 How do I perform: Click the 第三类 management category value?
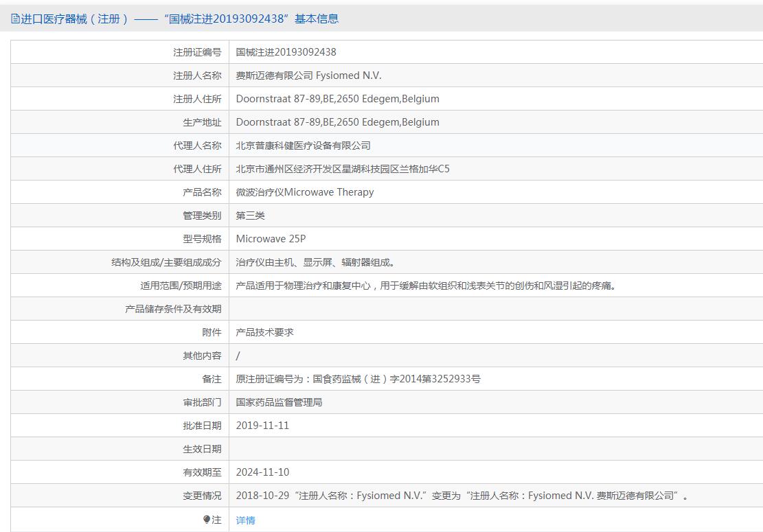(x=250, y=216)
